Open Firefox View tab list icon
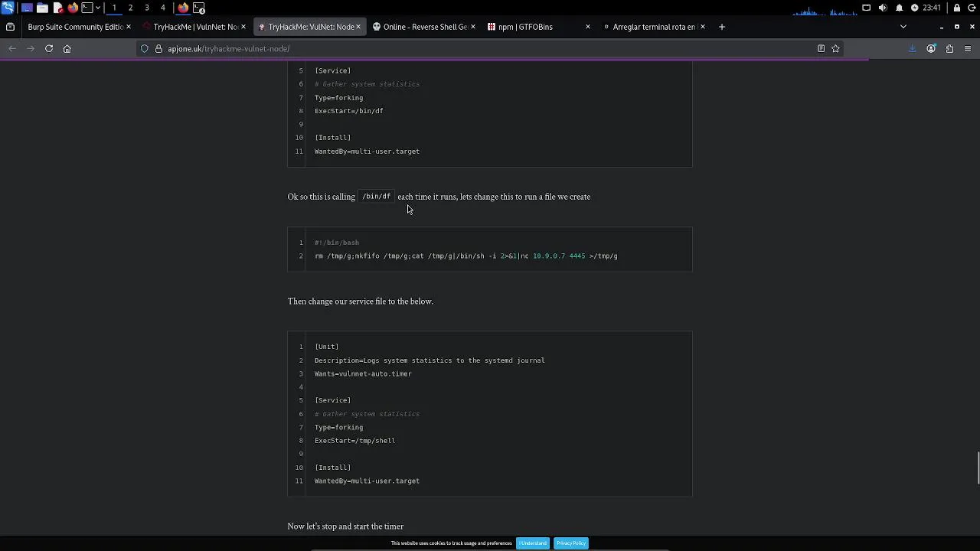Image resolution: width=980 pixels, height=551 pixels. 10,27
